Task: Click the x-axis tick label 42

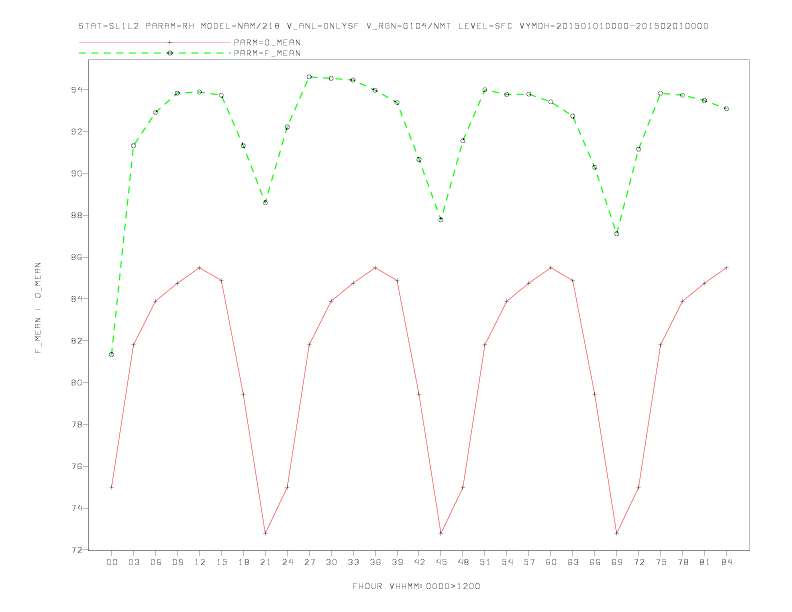Action: coord(419,562)
